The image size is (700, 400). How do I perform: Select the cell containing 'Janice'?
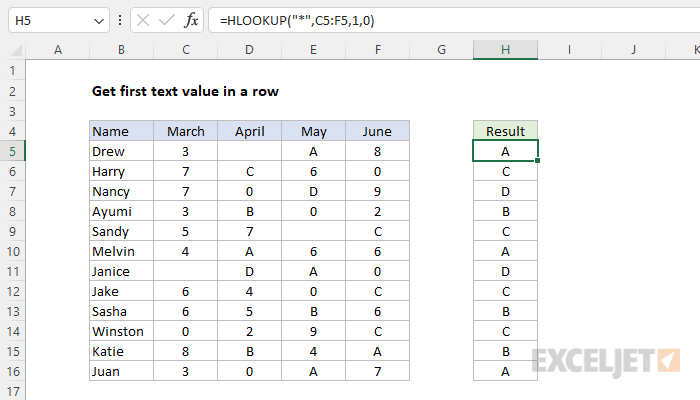point(121,271)
